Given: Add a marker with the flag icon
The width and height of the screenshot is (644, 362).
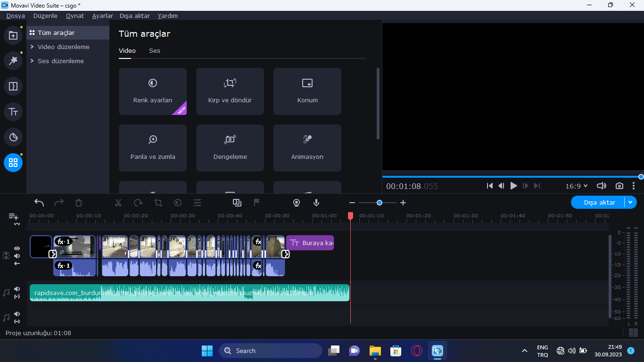Looking at the screenshot, I should (x=257, y=203).
